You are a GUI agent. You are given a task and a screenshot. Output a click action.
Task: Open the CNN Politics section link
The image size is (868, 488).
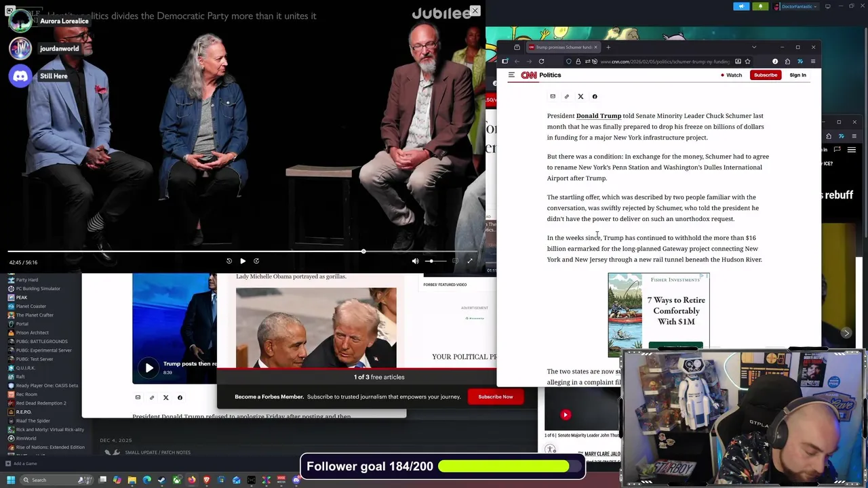[x=550, y=75]
